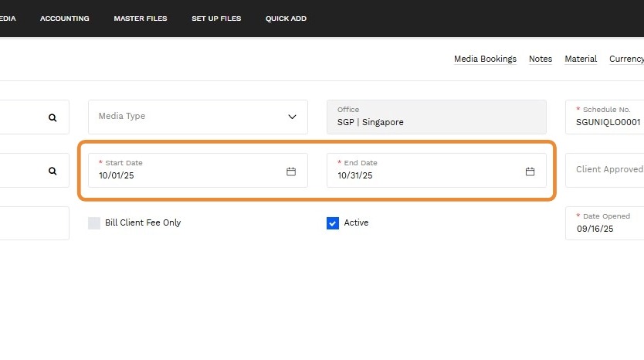Viewport: 644px width, 360px height.
Task: Open the Quick Add menu
Action: click(x=286, y=19)
